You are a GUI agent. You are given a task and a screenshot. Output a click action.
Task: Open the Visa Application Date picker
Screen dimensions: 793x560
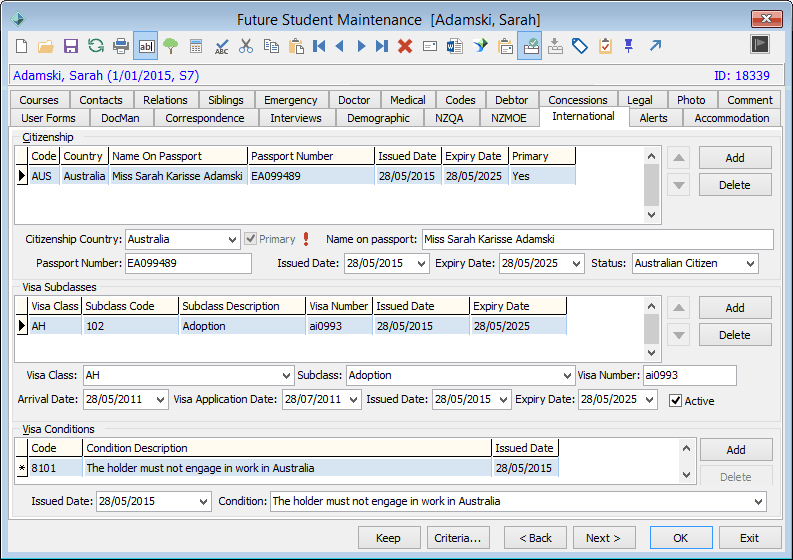(354, 399)
